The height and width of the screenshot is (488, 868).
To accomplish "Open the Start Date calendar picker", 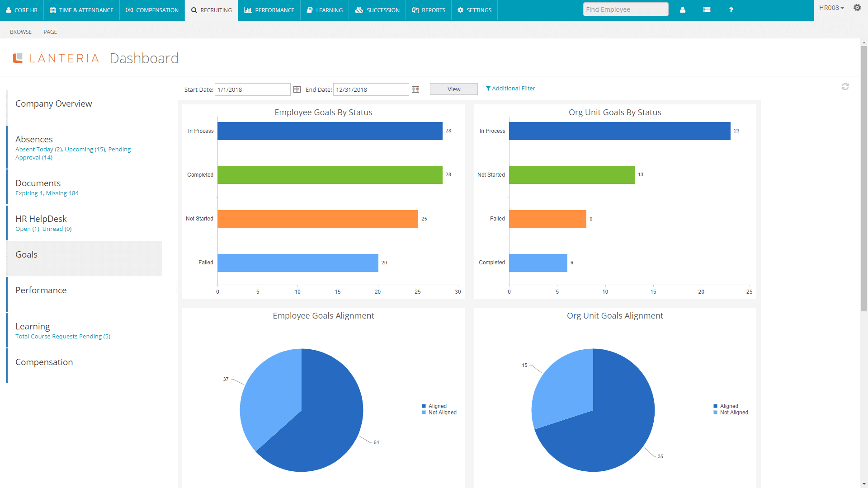I will (x=297, y=89).
